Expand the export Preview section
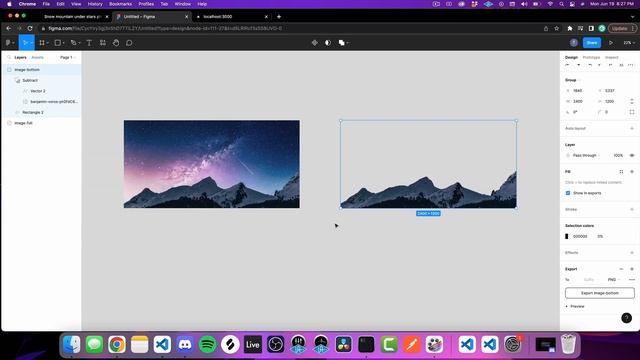 (575, 306)
